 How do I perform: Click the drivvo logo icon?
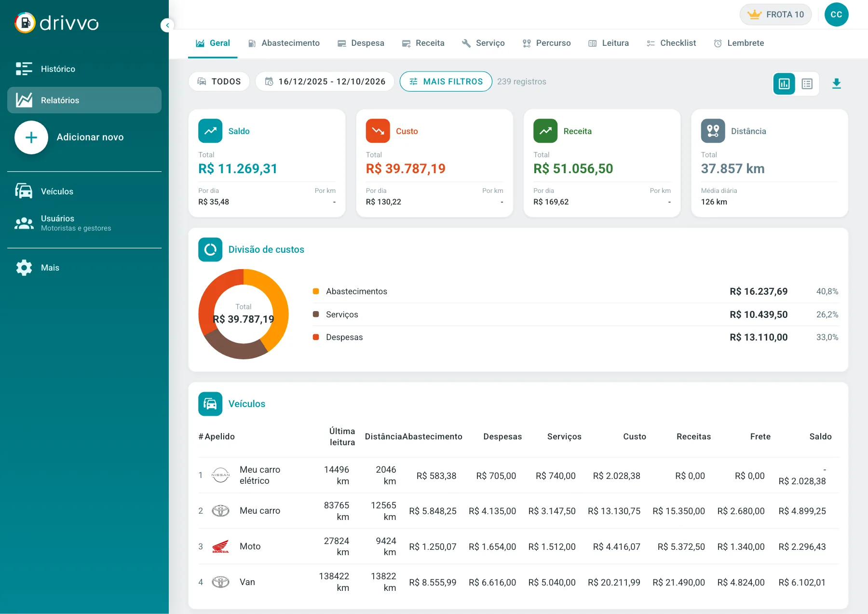coord(25,23)
